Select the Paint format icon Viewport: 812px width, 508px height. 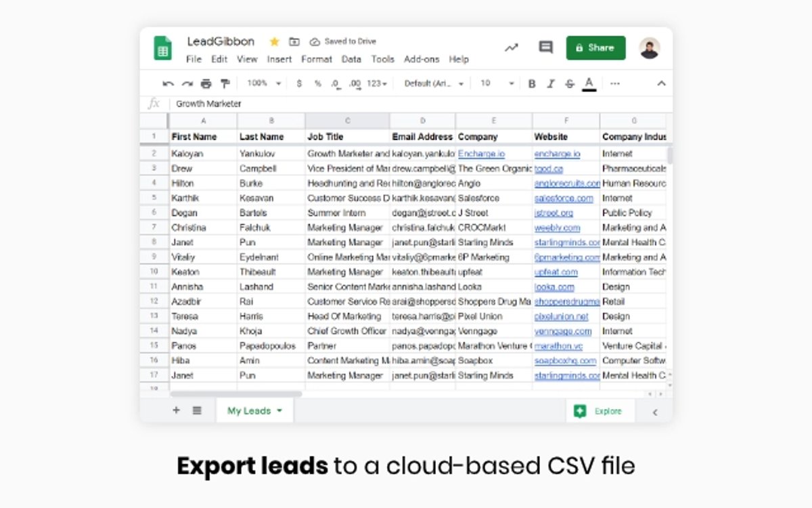tap(225, 83)
